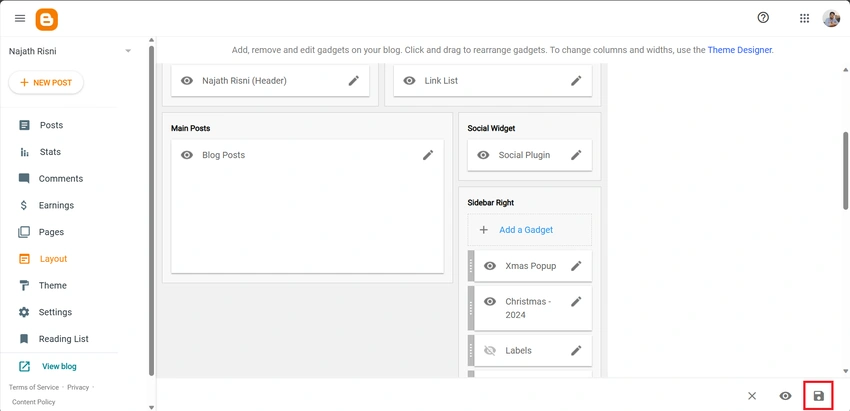The width and height of the screenshot is (850, 411).
Task: Click the Layout icon in sidebar
Action: (24, 259)
